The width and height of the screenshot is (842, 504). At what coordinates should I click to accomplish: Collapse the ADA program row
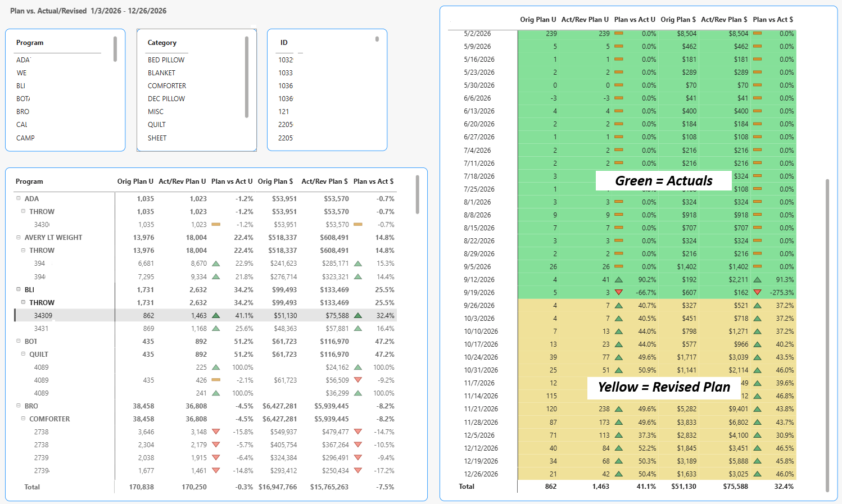(x=19, y=198)
